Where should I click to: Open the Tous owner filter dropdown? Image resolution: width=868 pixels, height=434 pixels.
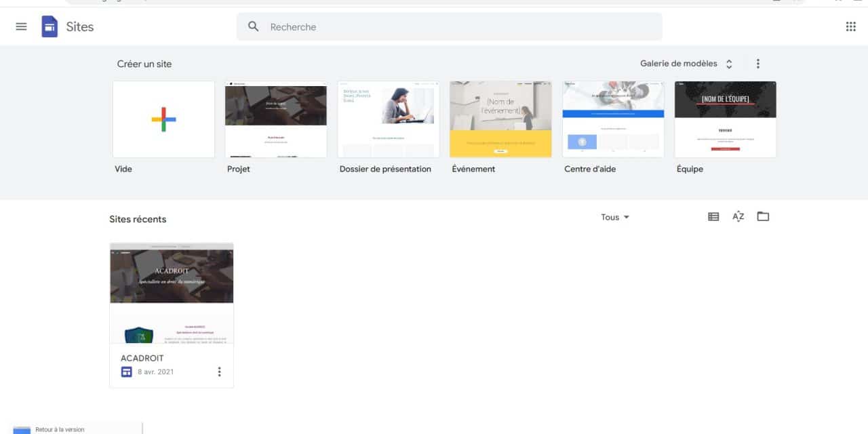point(615,217)
